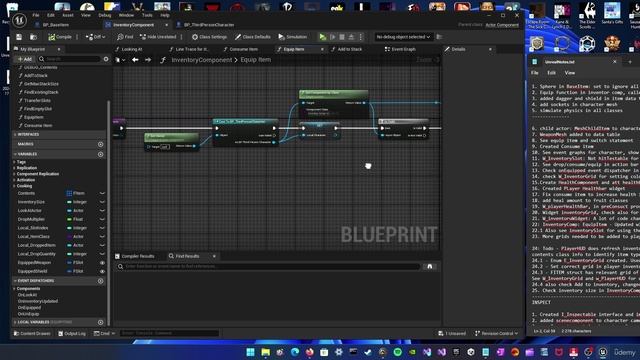Viewport: 640px width, 360px height.
Task: Toggle EquippedShield variable visibility eye
Action: point(102,271)
